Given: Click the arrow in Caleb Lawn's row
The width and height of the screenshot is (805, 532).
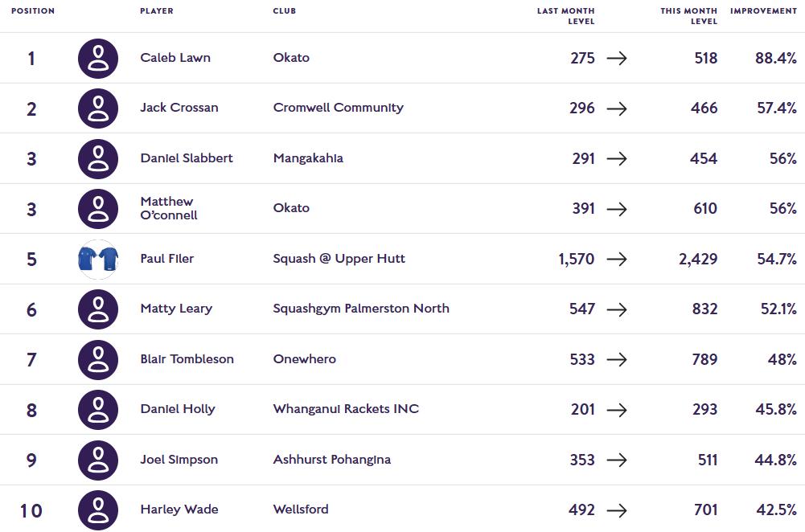Looking at the screenshot, I should click(x=617, y=59).
